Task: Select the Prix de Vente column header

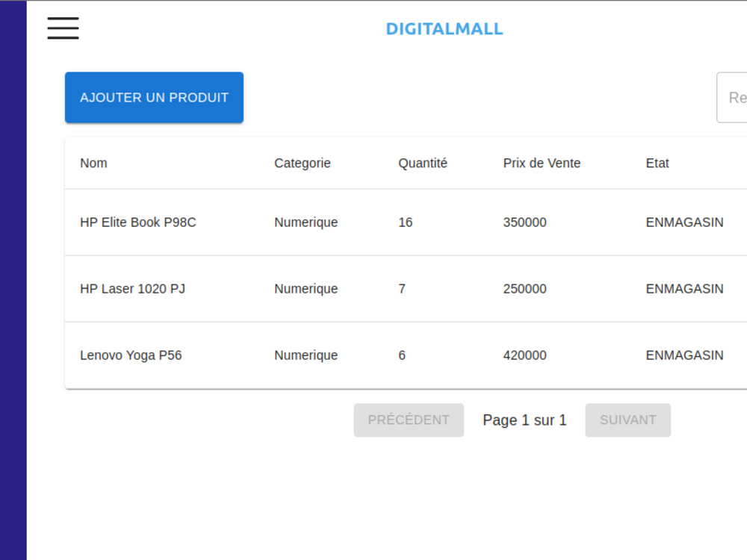Action: pos(542,163)
